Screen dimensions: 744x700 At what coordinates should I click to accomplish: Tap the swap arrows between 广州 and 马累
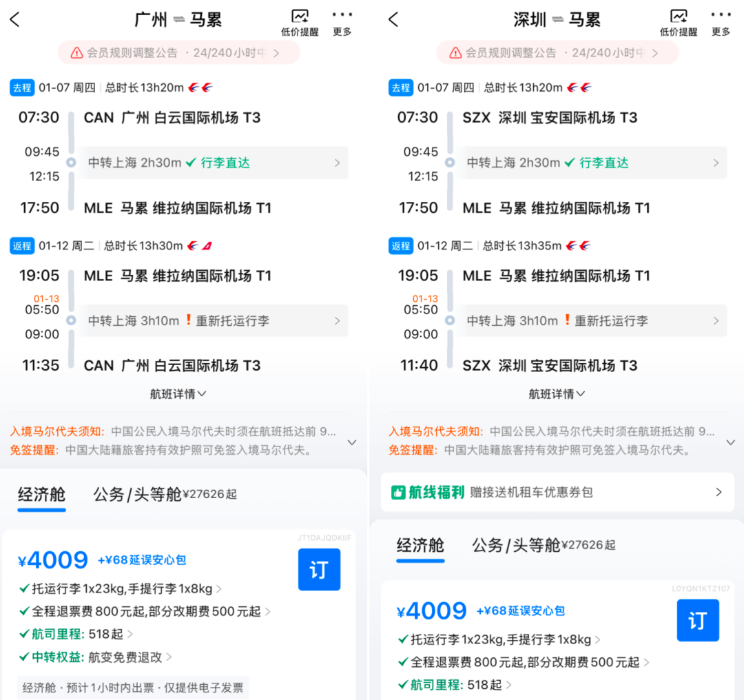pyautogui.click(x=179, y=19)
